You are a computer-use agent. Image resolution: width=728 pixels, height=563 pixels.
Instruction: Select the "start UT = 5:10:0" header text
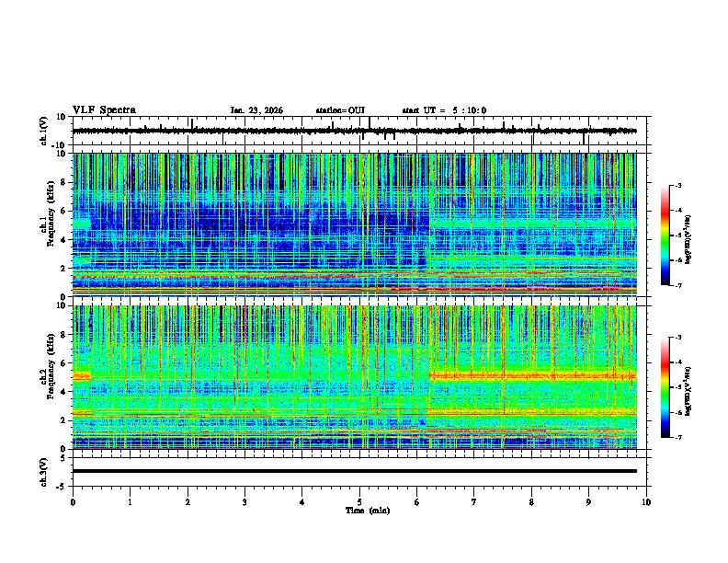coord(444,110)
